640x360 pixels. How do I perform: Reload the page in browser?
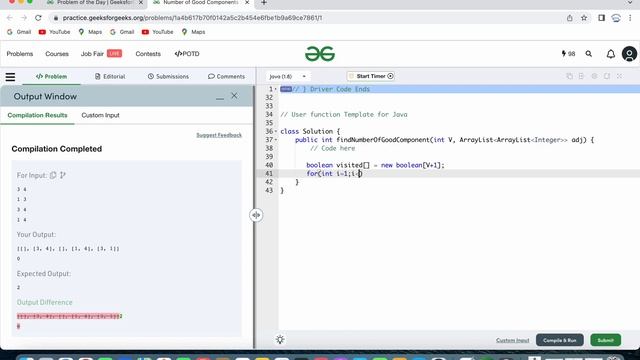coord(38,18)
